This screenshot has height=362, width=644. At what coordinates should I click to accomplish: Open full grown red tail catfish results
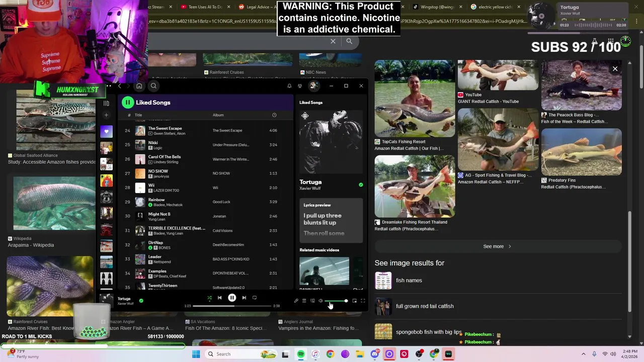pyautogui.click(x=425, y=306)
